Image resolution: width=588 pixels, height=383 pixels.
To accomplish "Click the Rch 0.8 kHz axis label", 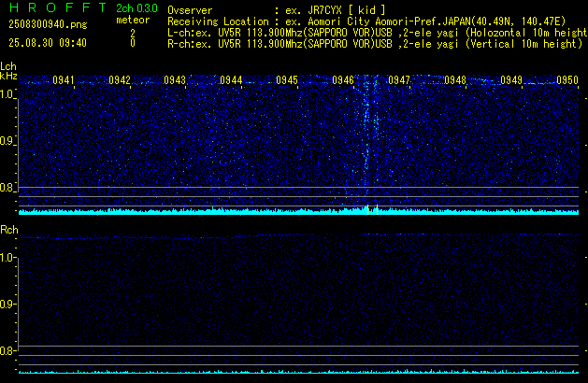I will click(7, 351).
